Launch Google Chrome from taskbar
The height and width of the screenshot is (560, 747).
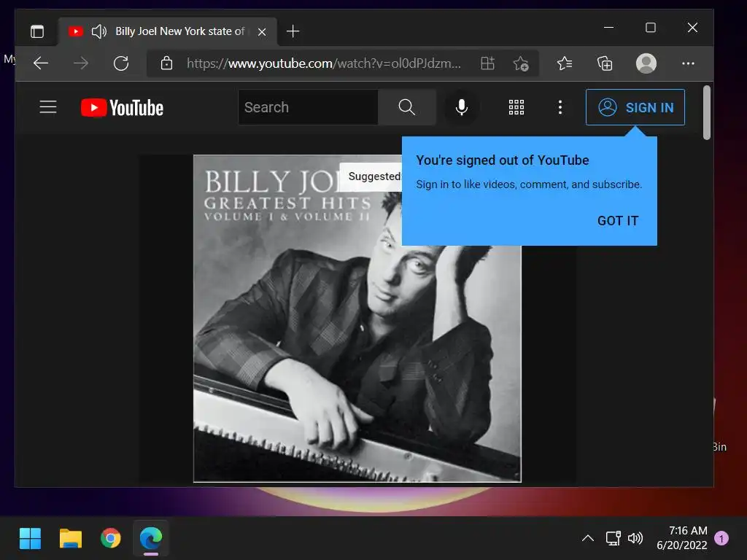click(x=111, y=538)
